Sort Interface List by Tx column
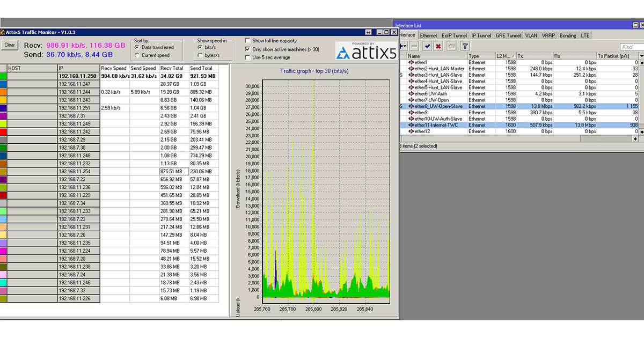Viewport: 644px width, 338px height. coord(535,56)
